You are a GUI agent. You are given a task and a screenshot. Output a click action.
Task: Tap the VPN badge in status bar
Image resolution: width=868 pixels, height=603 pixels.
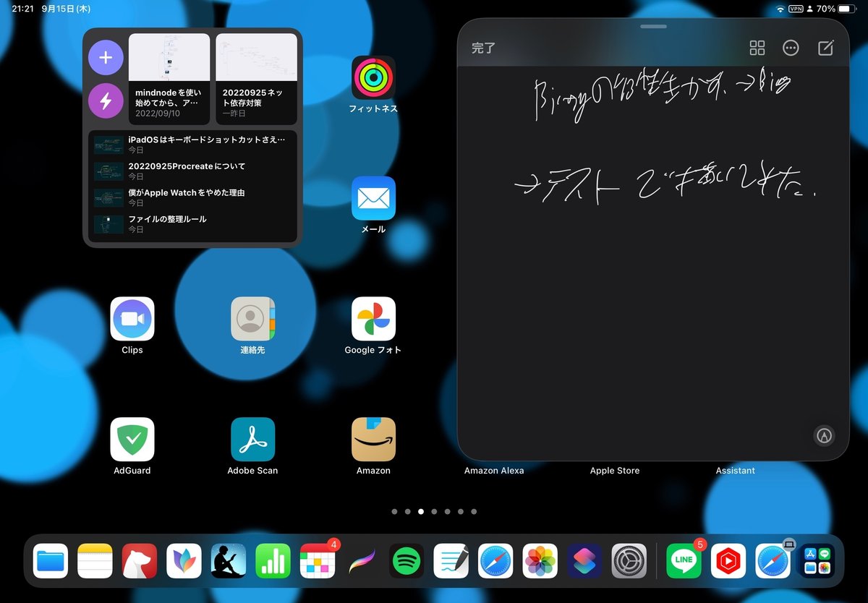[x=796, y=9]
